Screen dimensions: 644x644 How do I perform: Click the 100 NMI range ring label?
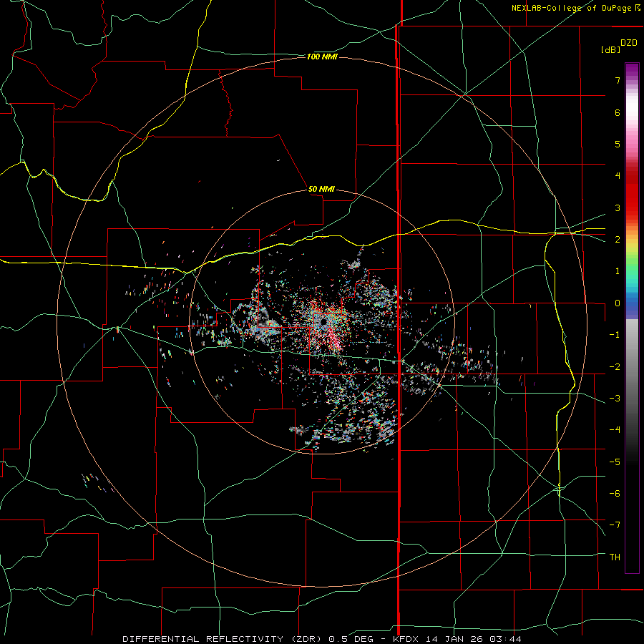coord(322,57)
